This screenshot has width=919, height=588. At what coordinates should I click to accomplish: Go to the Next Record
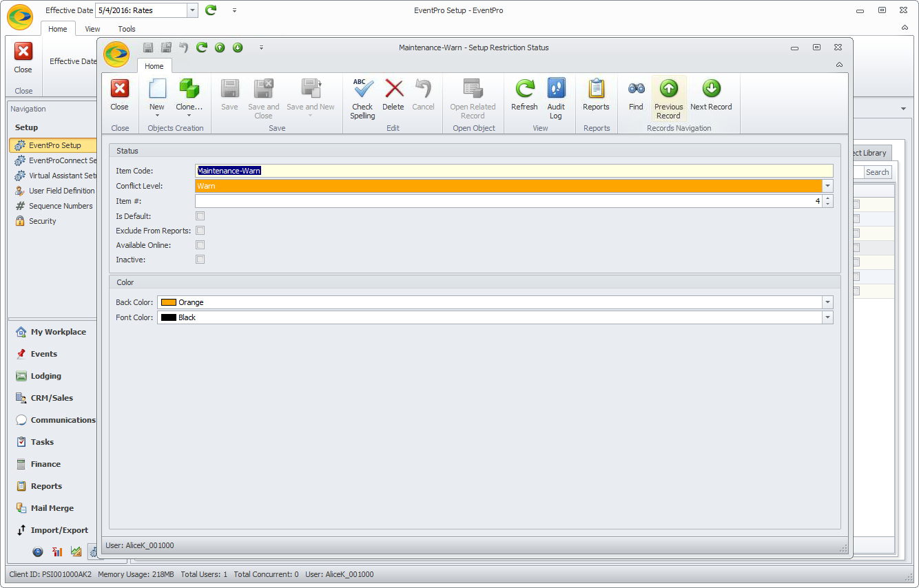711,95
